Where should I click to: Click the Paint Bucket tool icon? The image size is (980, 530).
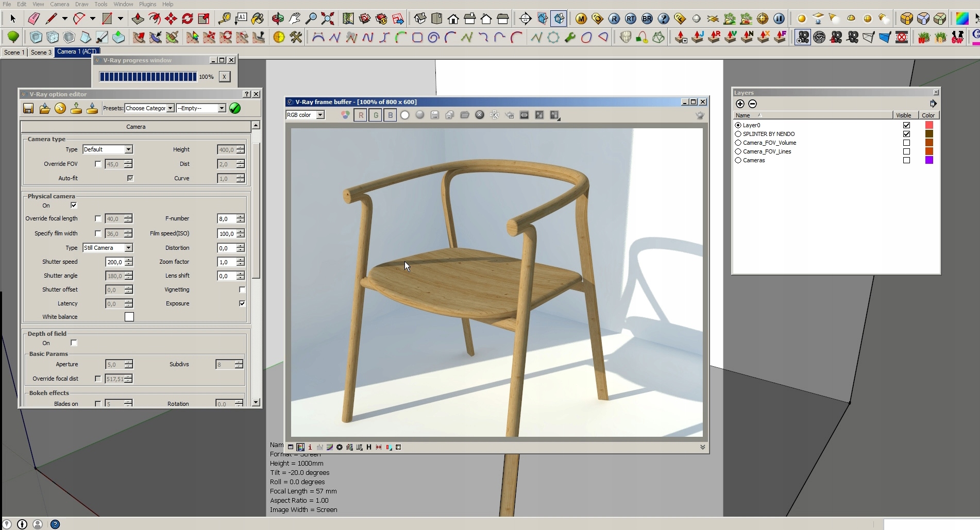(x=258, y=19)
